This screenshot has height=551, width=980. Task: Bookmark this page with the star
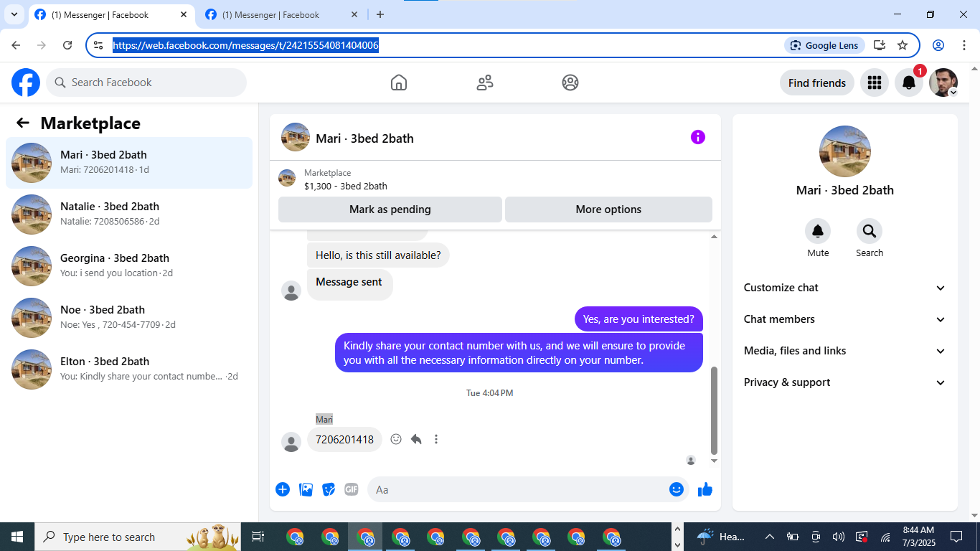[x=903, y=45]
